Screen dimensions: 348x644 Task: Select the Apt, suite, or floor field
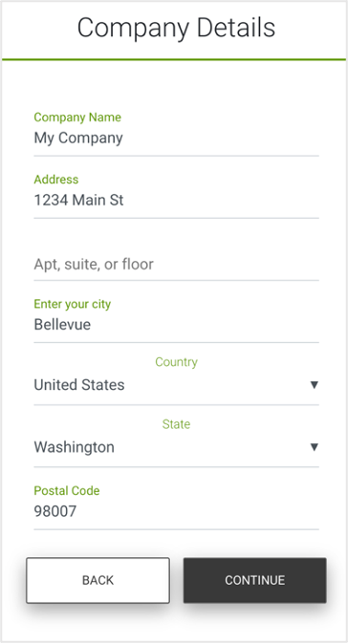tap(176, 264)
